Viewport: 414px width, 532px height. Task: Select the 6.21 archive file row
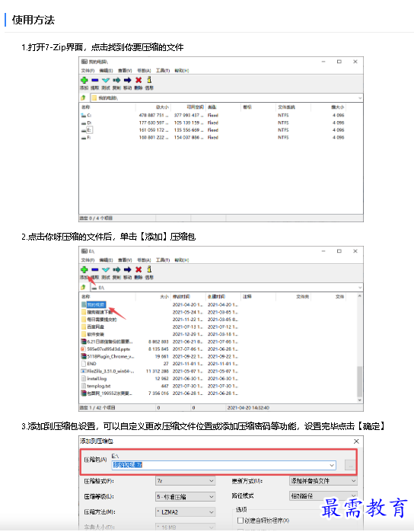click(160, 342)
